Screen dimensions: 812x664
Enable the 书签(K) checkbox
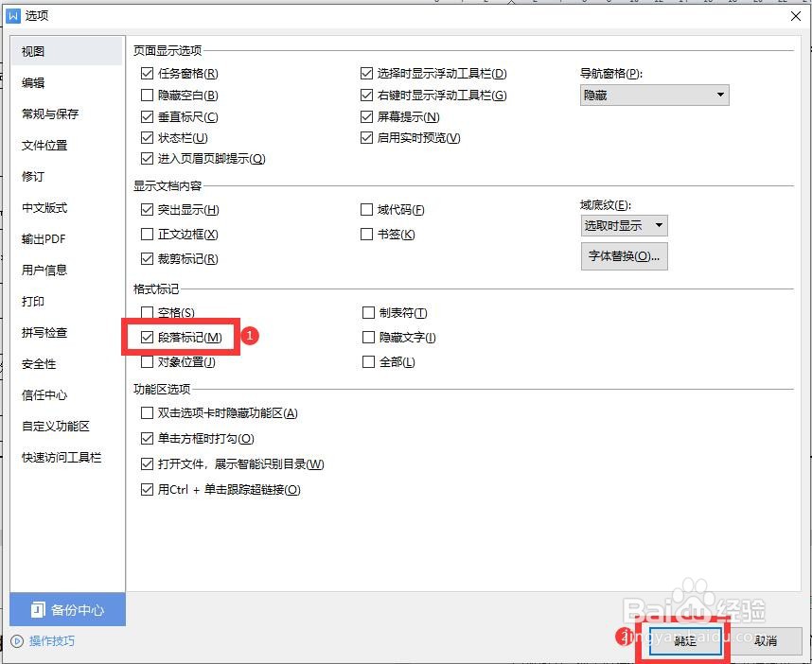[x=366, y=235]
